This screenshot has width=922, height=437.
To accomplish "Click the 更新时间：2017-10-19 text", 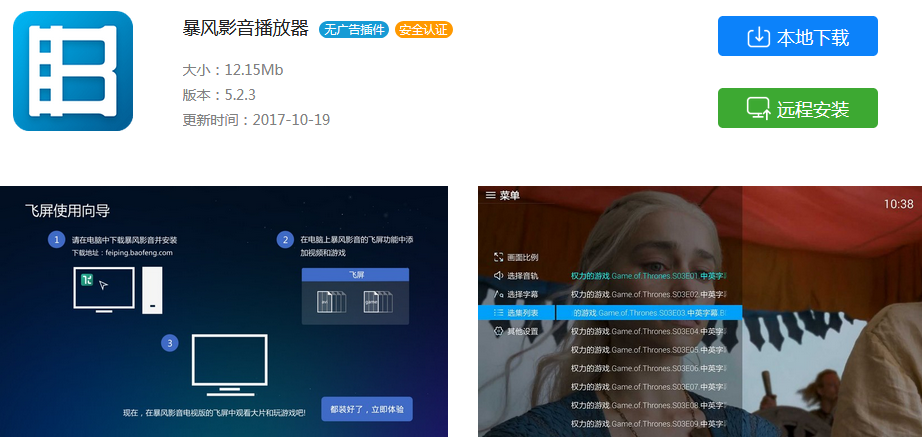I will [256, 120].
